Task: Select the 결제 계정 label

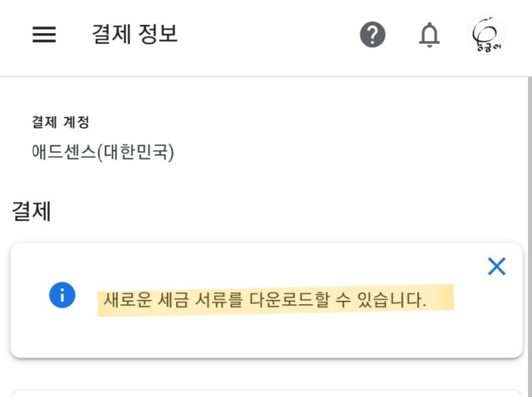Action: click(61, 122)
